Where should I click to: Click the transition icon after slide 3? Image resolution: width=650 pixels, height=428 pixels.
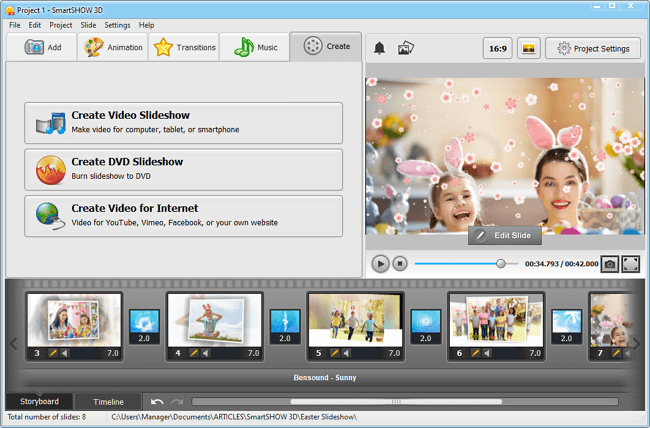[144, 322]
